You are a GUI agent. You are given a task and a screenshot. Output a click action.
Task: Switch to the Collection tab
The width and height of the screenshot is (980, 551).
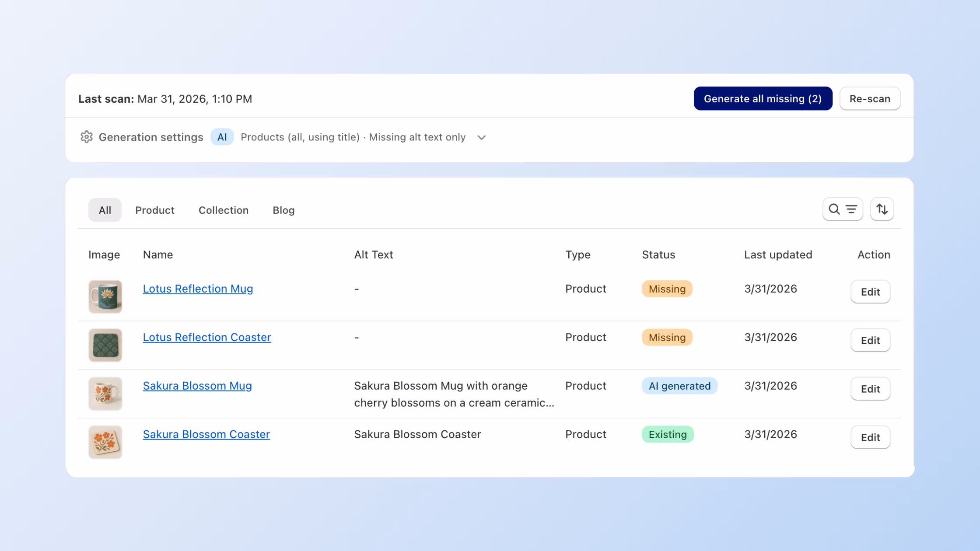[x=223, y=210]
